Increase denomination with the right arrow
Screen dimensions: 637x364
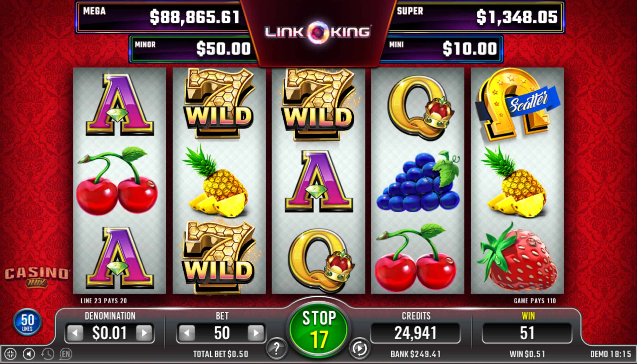tap(144, 333)
